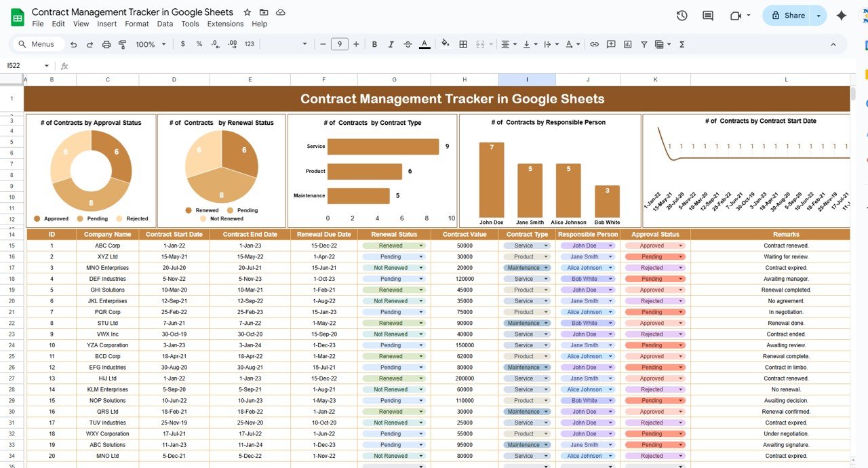868x468 pixels.
Task: Select the Company Name header cell
Action: pos(108,235)
